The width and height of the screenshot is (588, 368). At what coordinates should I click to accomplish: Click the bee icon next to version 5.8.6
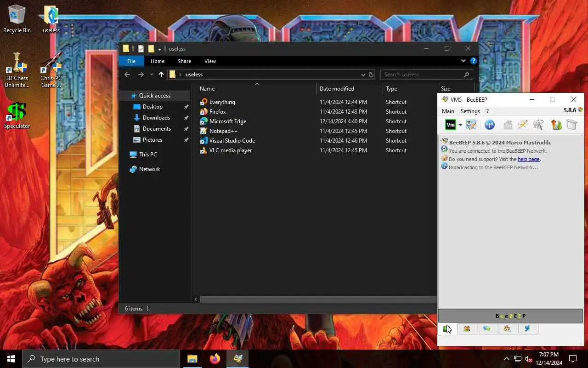coord(580,110)
